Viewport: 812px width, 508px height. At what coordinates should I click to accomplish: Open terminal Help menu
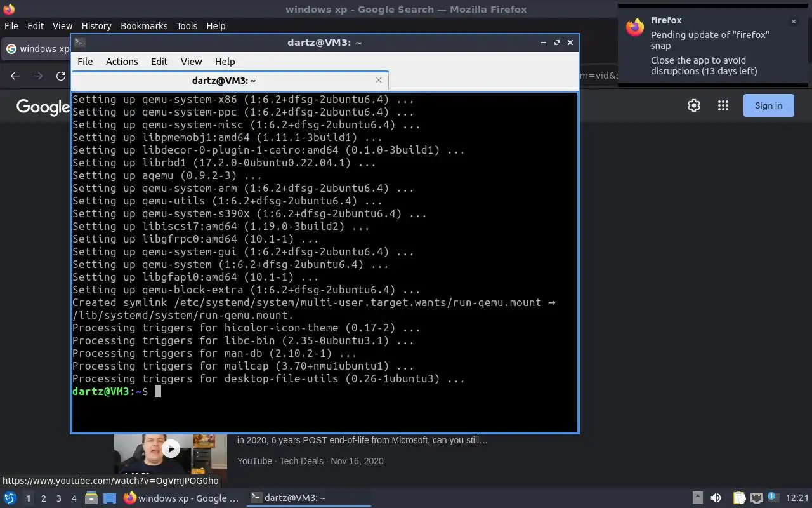225,62
